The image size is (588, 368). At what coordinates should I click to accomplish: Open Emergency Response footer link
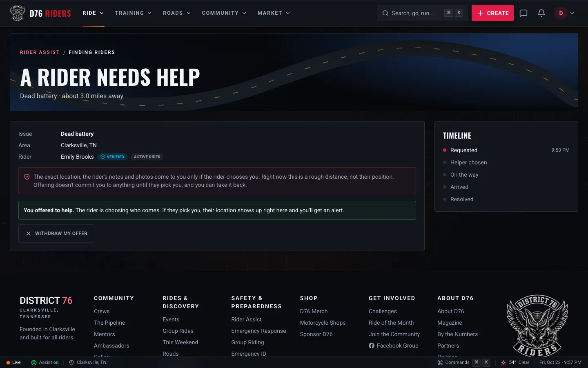(258, 331)
